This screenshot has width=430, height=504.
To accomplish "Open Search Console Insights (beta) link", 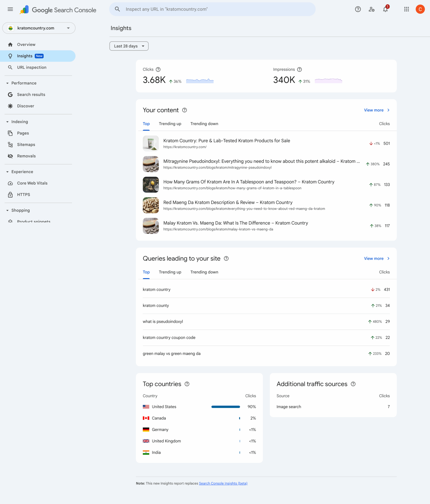I will coord(223,483).
